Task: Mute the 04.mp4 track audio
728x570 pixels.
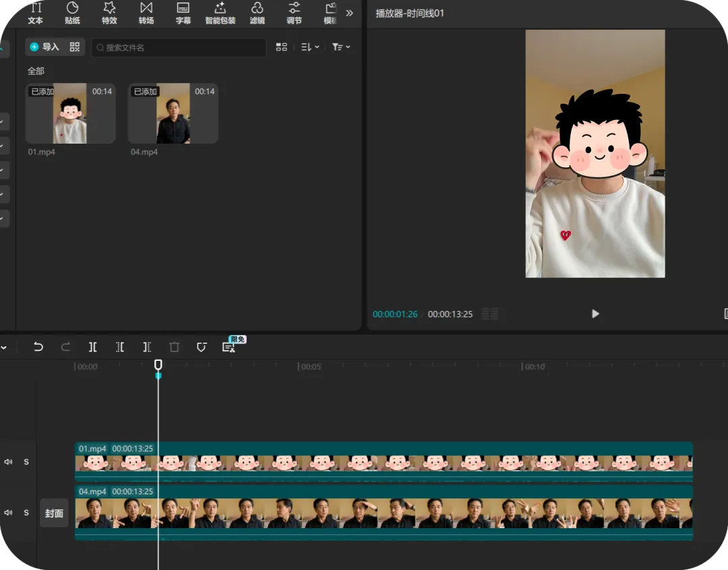Action: (8, 513)
